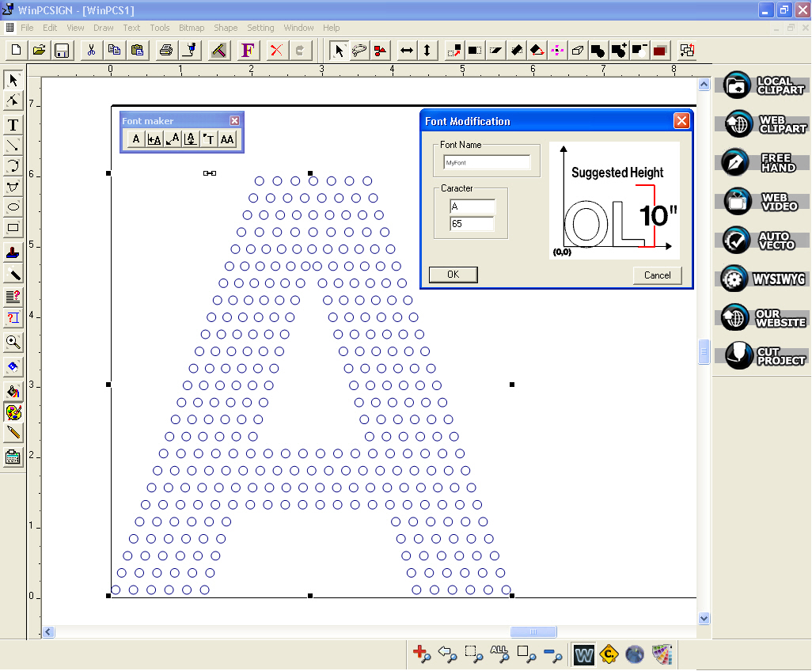
Task: Select the Text tool in the left toolbox
Action: click(13, 124)
